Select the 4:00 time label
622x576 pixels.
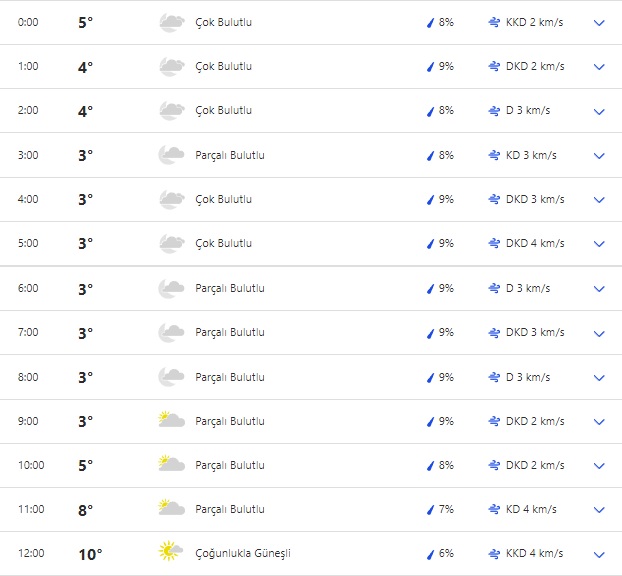click(x=28, y=199)
